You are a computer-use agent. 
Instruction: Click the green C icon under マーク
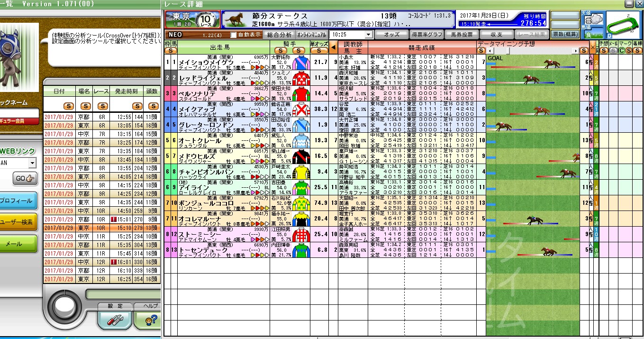click(622, 51)
